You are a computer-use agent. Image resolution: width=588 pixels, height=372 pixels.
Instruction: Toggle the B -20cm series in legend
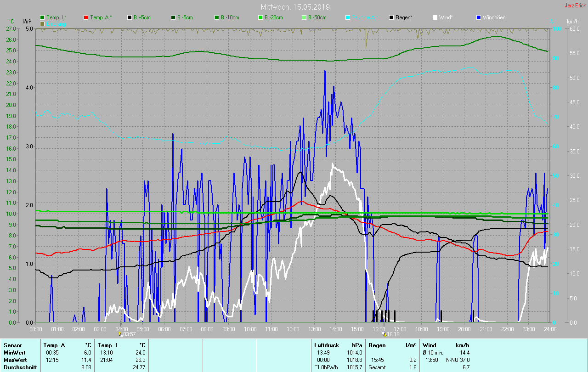click(273, 17)
